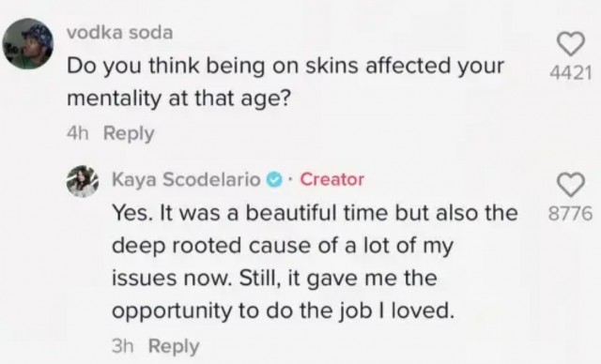Click the 'Yes. It was a beautiful time' line
This screenshot has width=601, height=364.
pos(315,213)
